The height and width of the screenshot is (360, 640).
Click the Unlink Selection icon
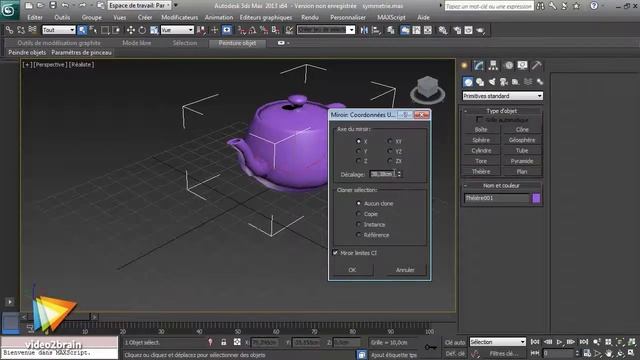(x=21, y=30)
